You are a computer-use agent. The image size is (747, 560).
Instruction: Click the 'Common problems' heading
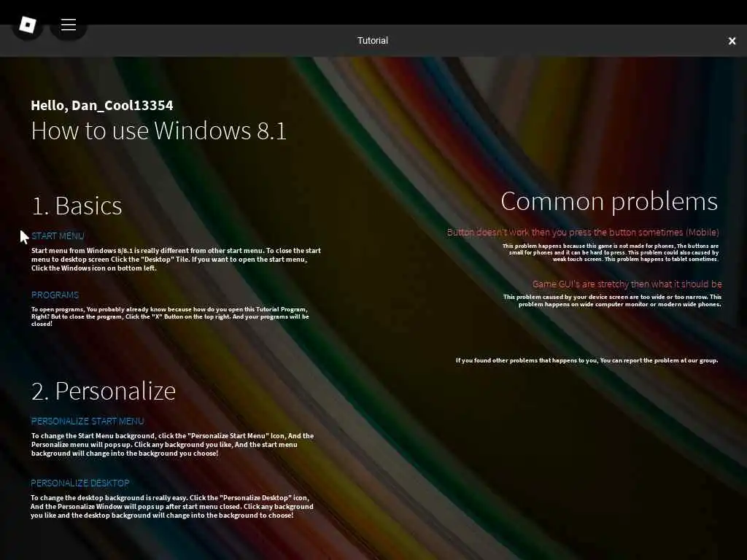[609, 201]
